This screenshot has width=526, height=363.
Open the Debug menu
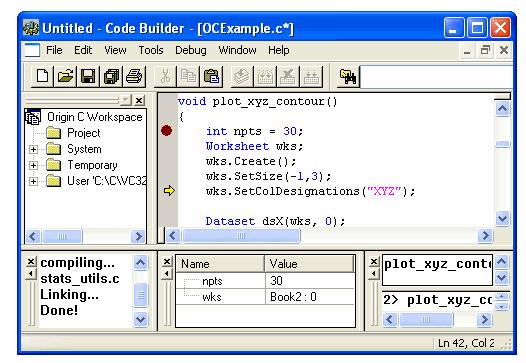[x=191, y=50]
